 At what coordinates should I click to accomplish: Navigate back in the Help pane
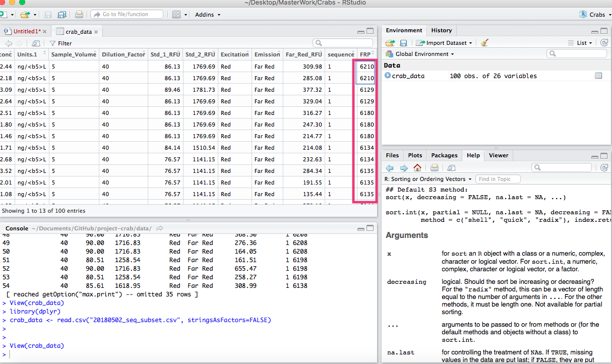pos(389,167)
